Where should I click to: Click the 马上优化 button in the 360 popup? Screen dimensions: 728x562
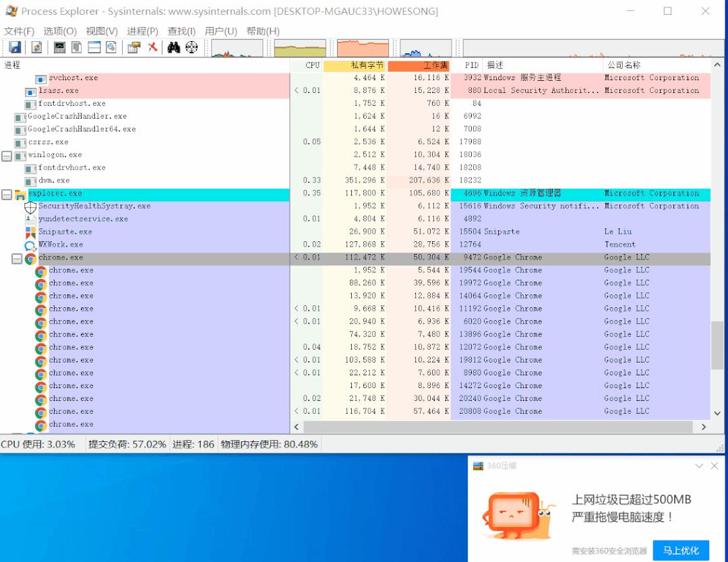pyautogui.click(x=681, y=551)
